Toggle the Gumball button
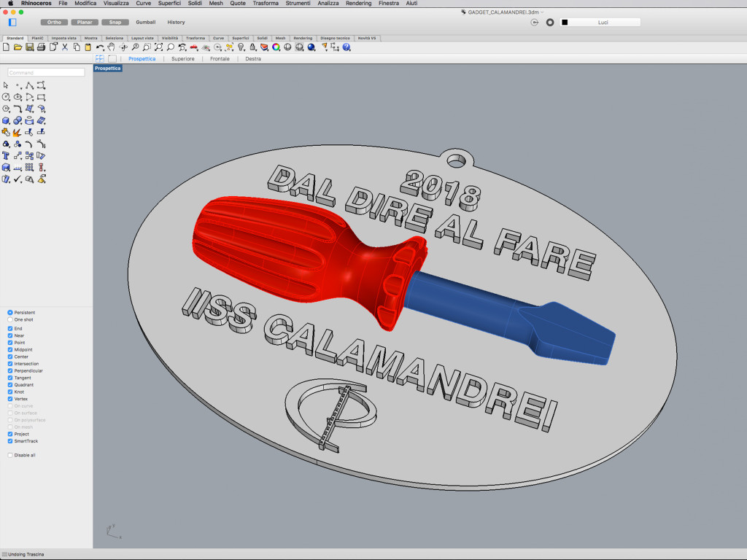Image resolution: width=747 pixels, height=560 pixels. pos(146,23)
